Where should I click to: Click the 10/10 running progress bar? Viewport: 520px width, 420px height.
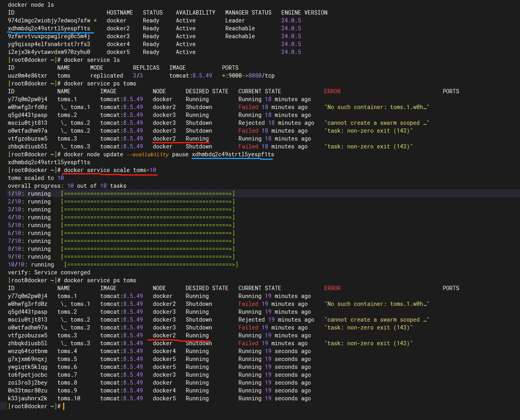point(151,265)
